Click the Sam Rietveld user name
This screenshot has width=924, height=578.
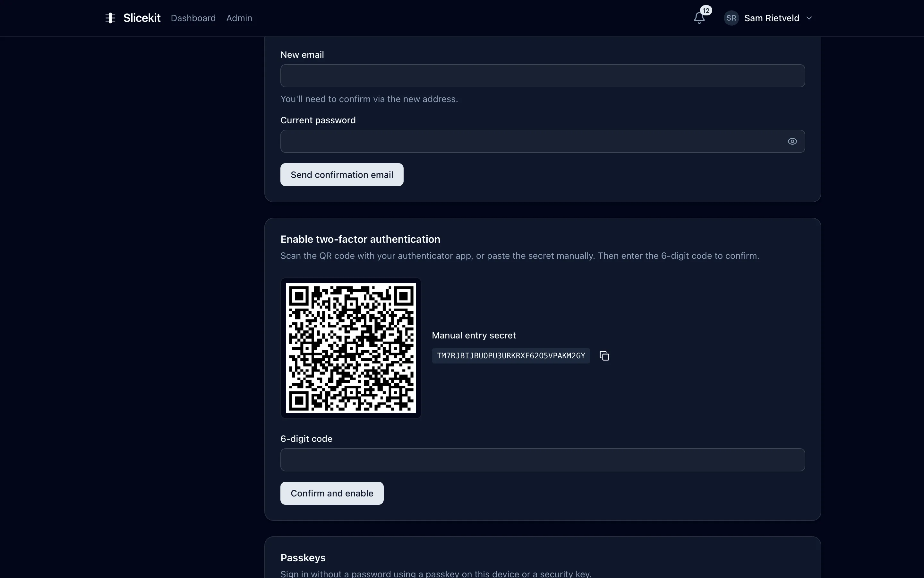[772, 18]
